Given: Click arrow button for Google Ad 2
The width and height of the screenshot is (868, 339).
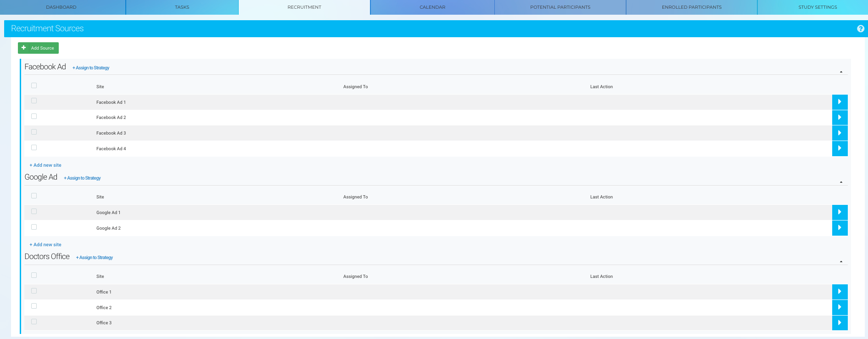Looking at the screenshot, I should (840, 228).
